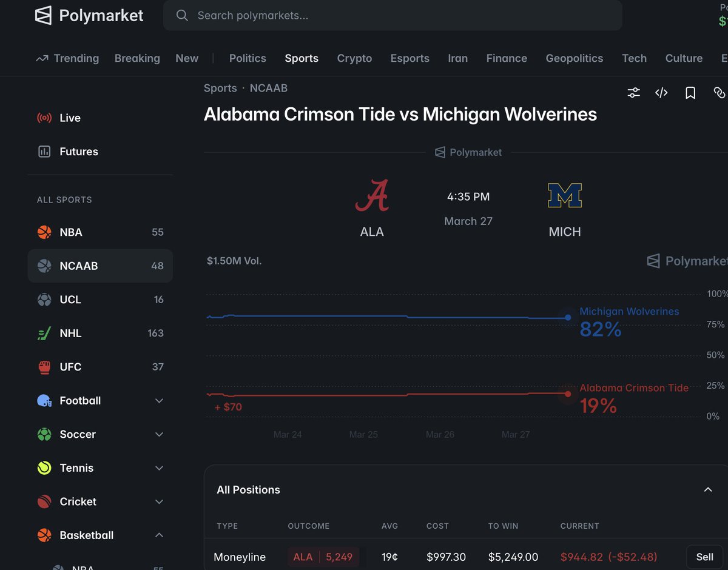Click the UCL soccer ball icon
This screenshot has height=570, width=728.
(x=44, y=300)
